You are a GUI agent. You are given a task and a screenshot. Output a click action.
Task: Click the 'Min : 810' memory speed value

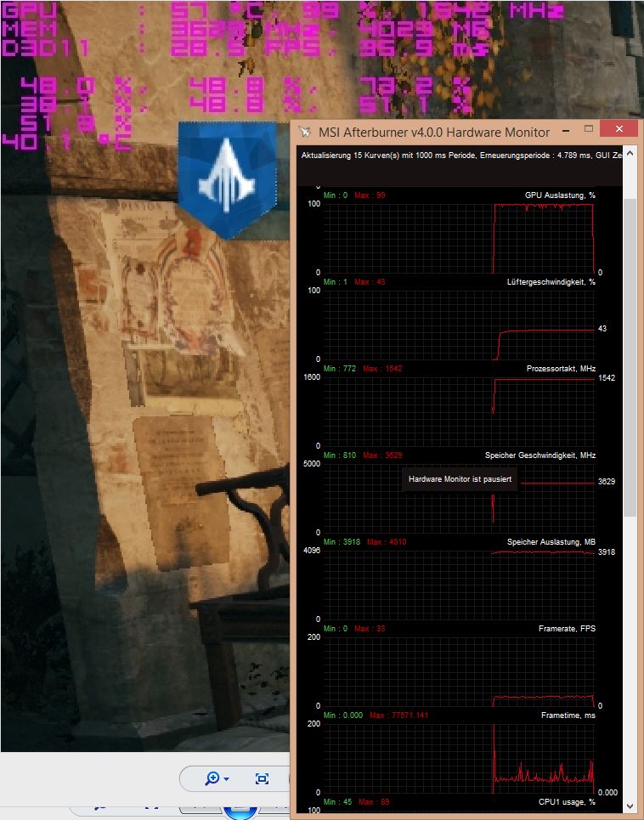coord(339,455)
